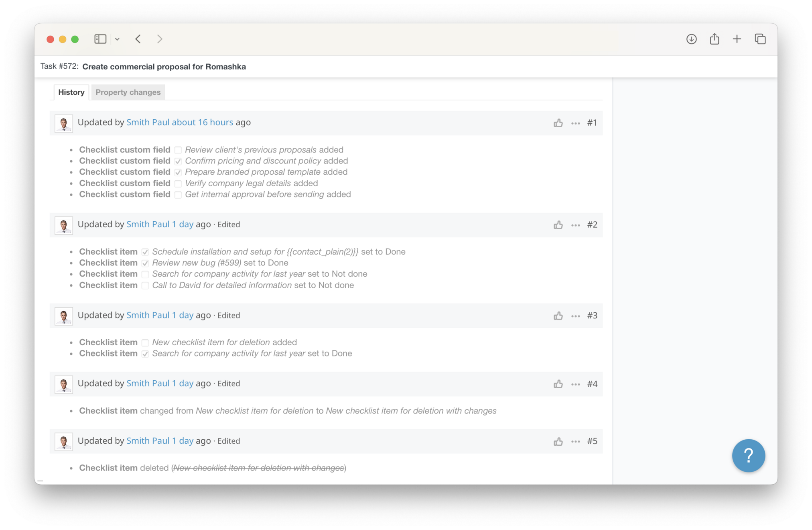
Task: Click Smith Paul avatar on entry #4
Action: (64, 384)
